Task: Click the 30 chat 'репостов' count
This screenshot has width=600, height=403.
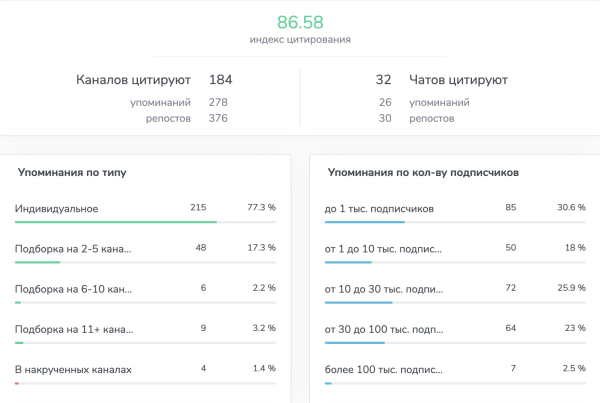Action: pos(384,118)
